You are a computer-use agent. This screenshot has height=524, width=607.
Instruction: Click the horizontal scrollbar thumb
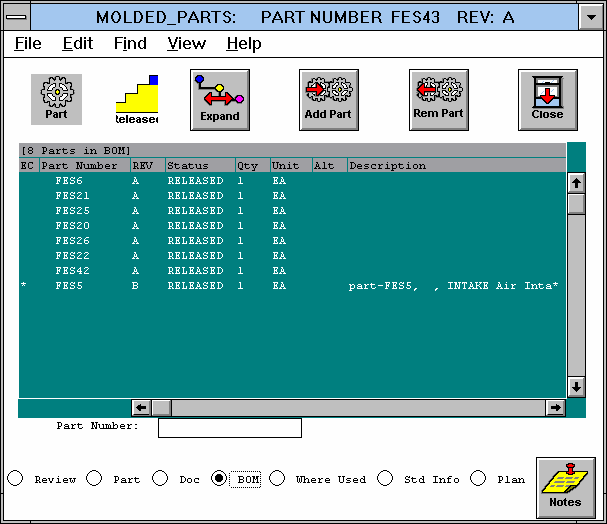(x=161, y=408)
